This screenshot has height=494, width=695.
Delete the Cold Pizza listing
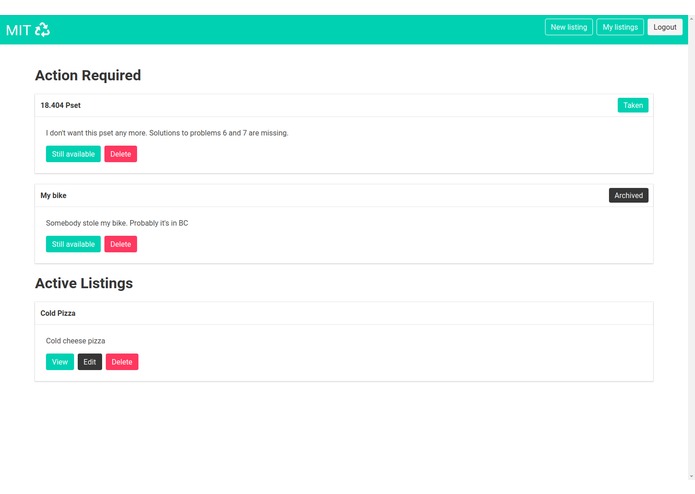(x=122, y=362)
